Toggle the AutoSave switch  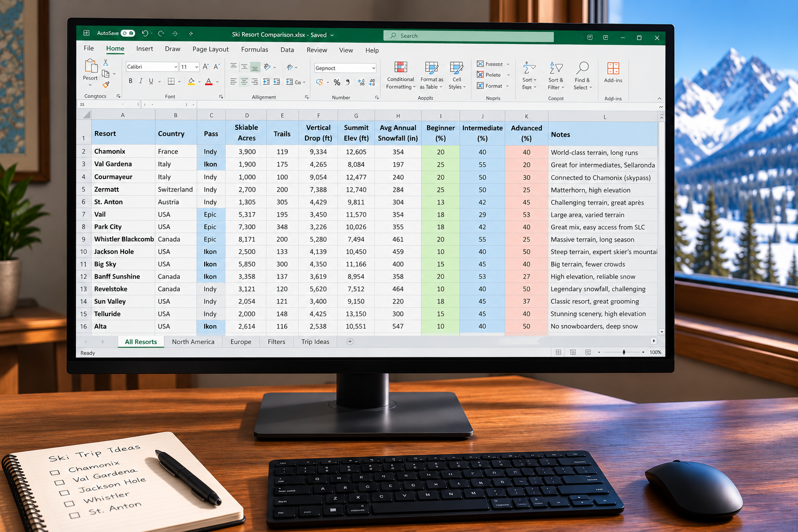pyautogui.click(x=128, y=33)
